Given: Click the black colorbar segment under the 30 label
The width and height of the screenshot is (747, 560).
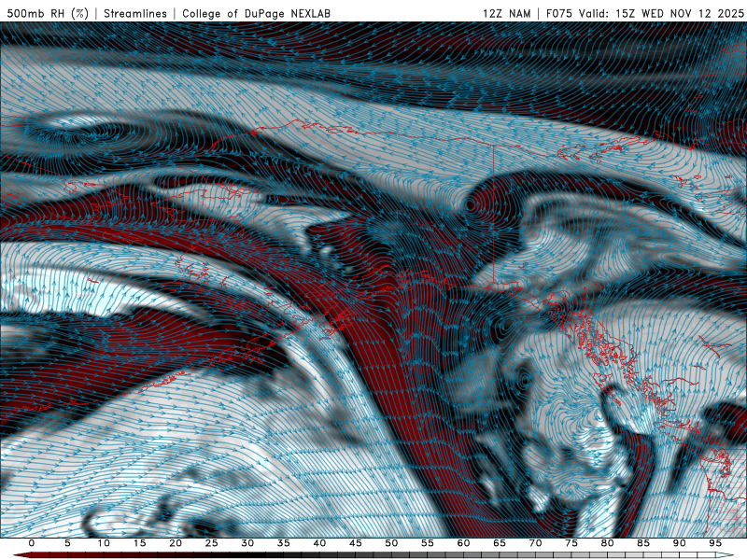Looking at the screenshot, I should pyautogui.click(x=247, y=555).
